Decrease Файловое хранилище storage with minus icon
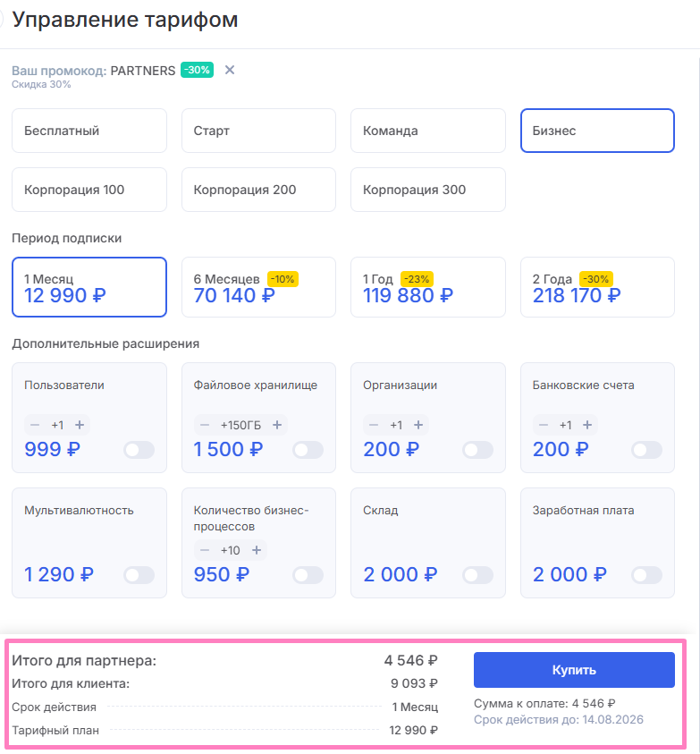Image resolution: width=700 pixels, height=754 pixels. (x=205, y=425)
